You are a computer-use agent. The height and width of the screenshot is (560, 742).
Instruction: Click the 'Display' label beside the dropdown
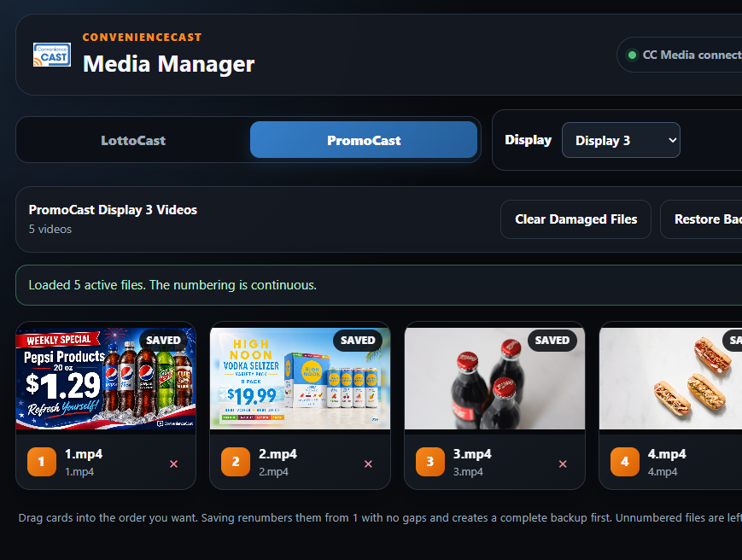pyautogui.click(x=528, y=140)
